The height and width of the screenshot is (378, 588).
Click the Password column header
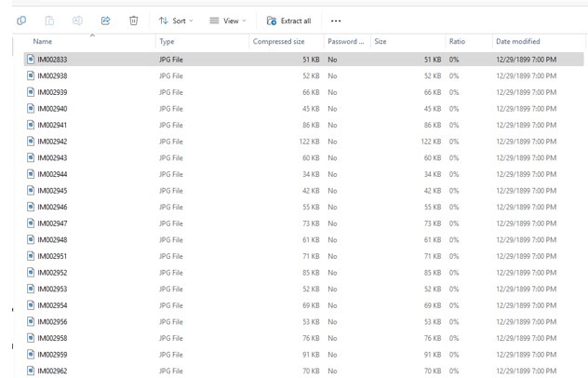[x=346, y=42]
